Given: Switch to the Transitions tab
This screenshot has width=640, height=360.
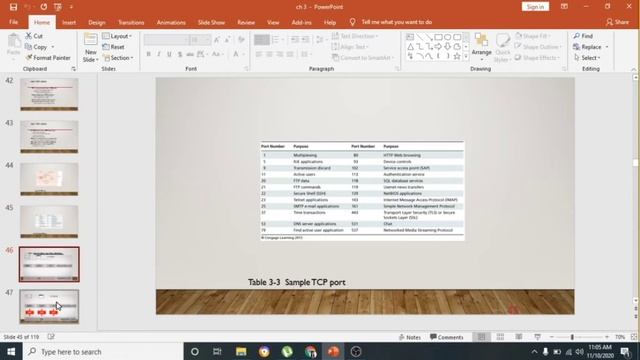Looking at the screenshot, I should [x=131, y=22].
